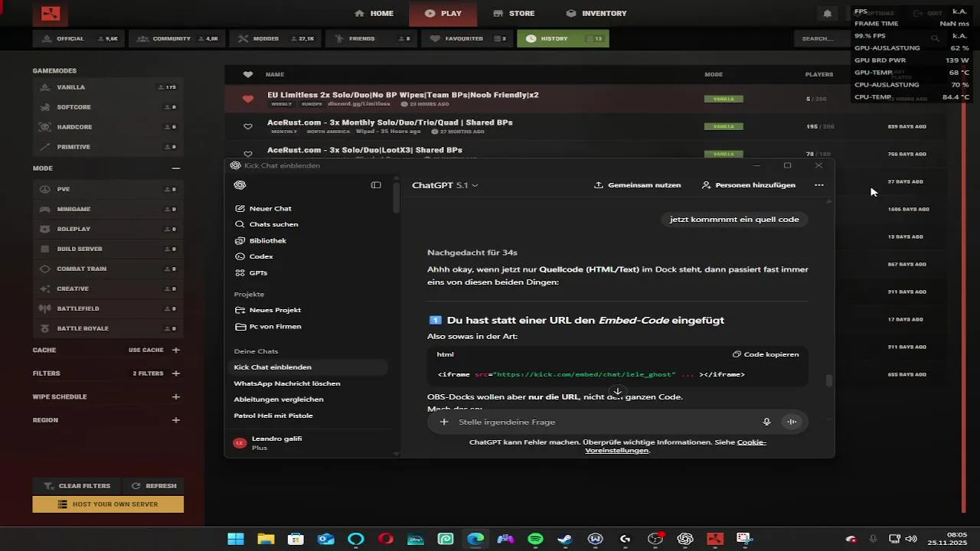Screen dimensions: 980x551
Task: Open Patrol Heli mit Pistole chat
Action: coord(273,416)
